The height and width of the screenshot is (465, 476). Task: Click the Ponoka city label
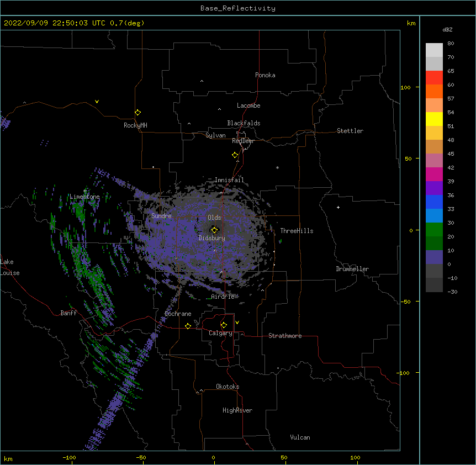point(265,75)
